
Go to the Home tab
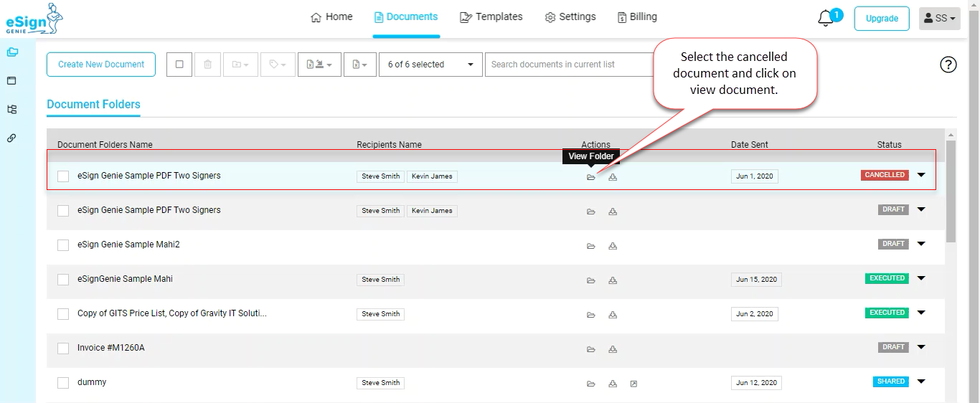(x=331, y=16)
